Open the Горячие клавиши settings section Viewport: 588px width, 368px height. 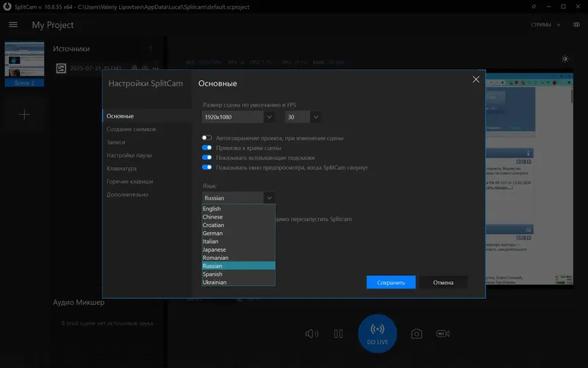coord(130,181)
